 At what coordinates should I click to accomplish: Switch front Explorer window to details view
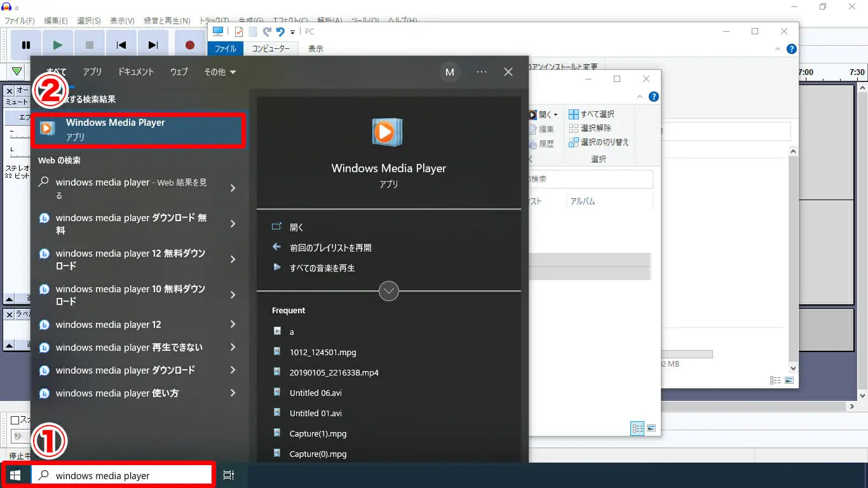637,428
